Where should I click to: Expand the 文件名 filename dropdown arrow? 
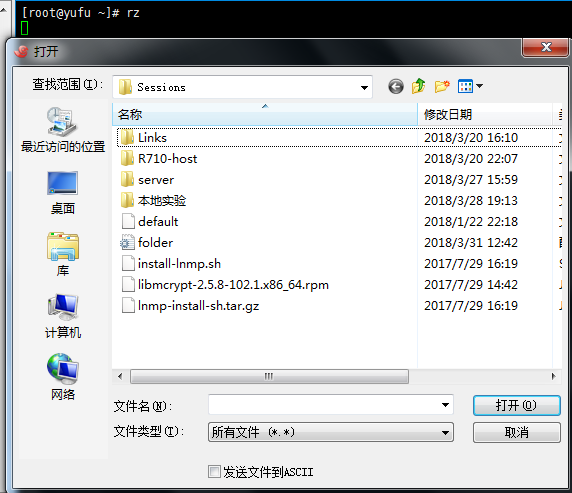coord(445,405)
